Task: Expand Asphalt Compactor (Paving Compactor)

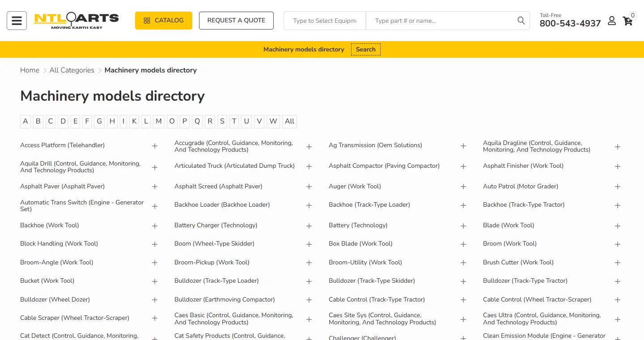Action: [463, 166]
